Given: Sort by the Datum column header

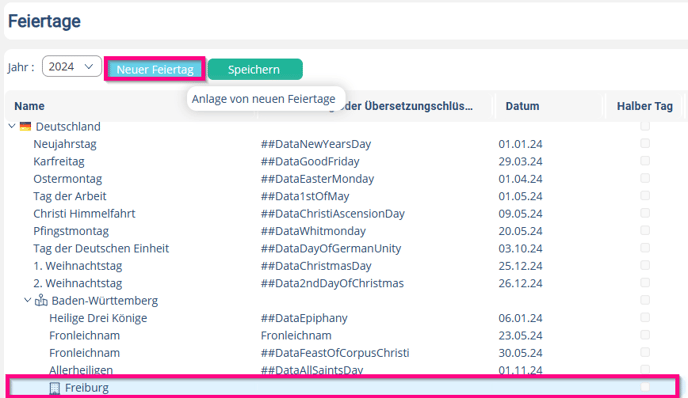Looking at the screenshot, I should pyautogui.click(x=522, y=106).
